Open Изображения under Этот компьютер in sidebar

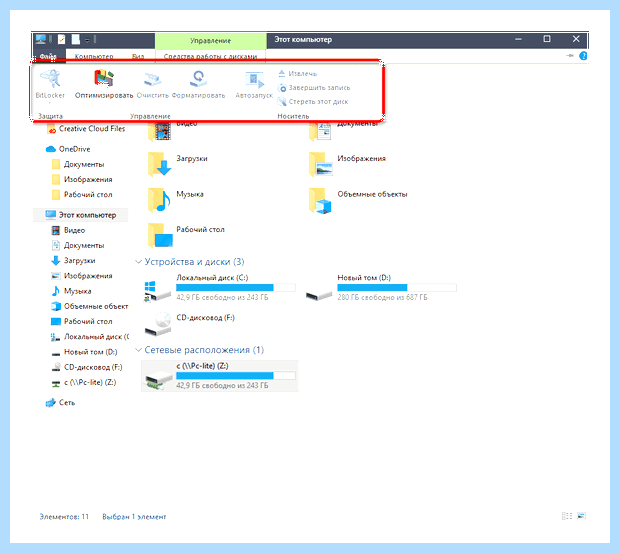click(82, 276)
